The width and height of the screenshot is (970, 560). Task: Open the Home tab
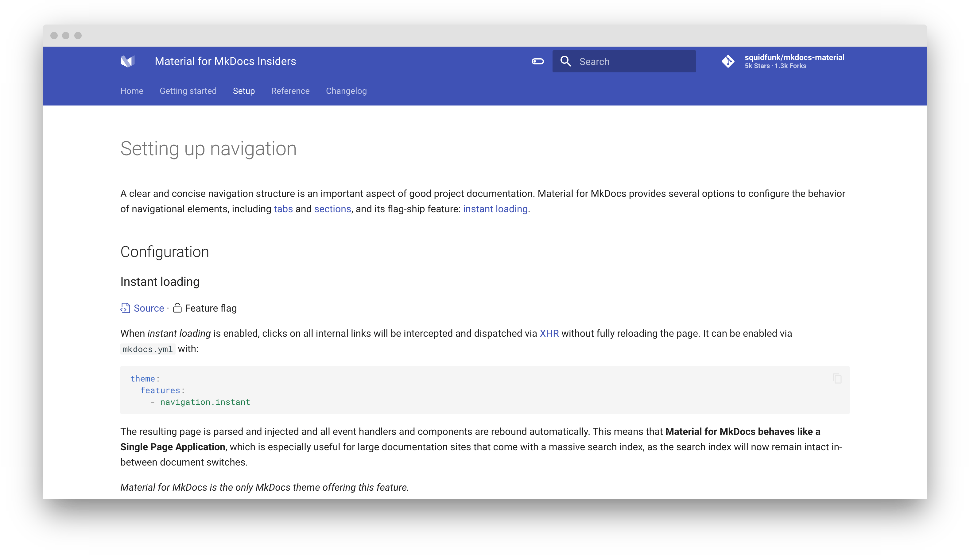click(x=132, y=91)
